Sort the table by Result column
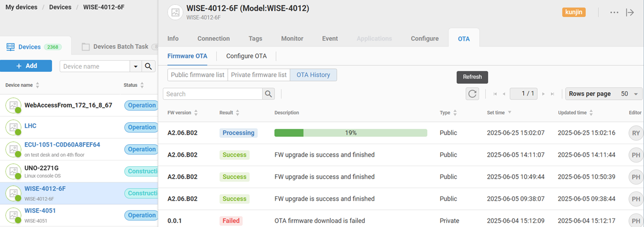 pyautogui.click(x=237, y=113)
